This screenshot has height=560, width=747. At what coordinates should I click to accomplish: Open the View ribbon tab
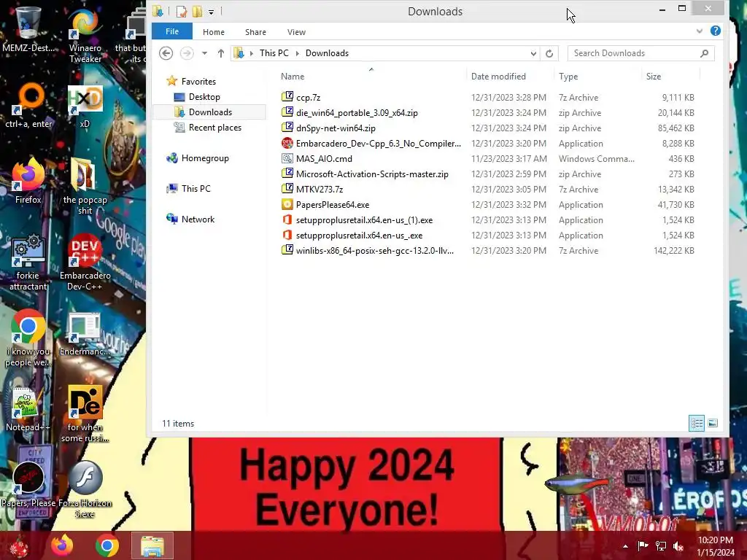click(296, 32)
